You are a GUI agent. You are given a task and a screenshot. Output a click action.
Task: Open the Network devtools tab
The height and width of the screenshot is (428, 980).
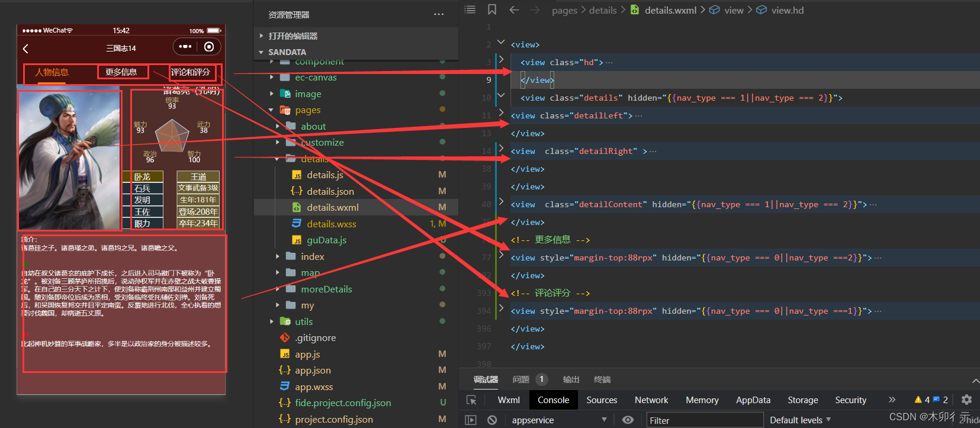tap(651, 400)
